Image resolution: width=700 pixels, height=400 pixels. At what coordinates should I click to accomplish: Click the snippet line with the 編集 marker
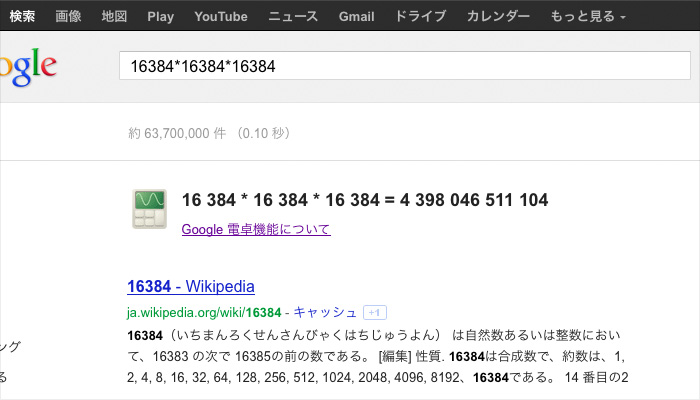pyautogui.click(x=376, y=356)
